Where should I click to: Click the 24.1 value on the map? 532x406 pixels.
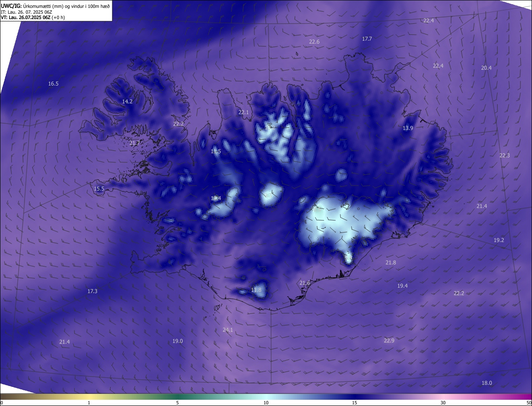click(x=228, y=330)
